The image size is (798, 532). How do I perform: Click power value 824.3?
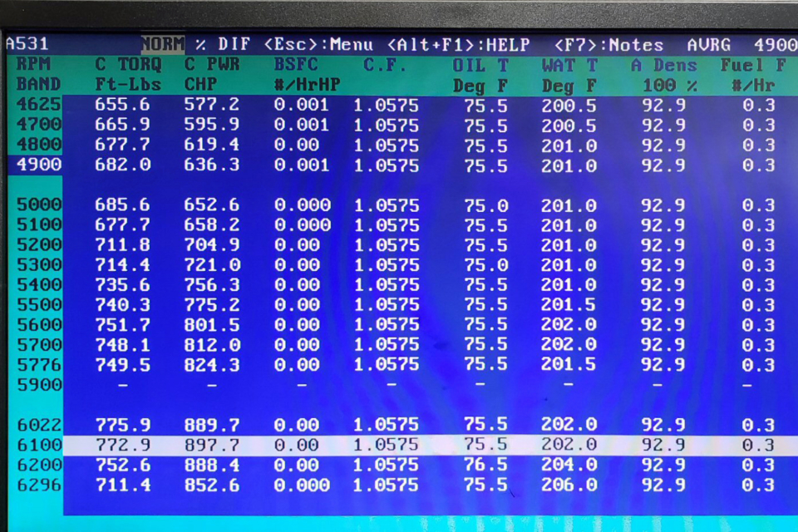pos(212,365)
